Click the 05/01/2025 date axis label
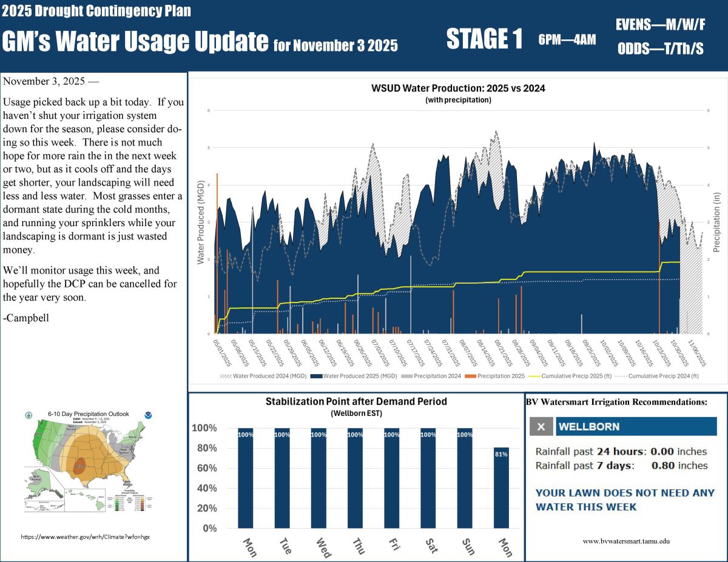Image resolution: width=728 pixels, height=562 pixels. pos(221,353)
